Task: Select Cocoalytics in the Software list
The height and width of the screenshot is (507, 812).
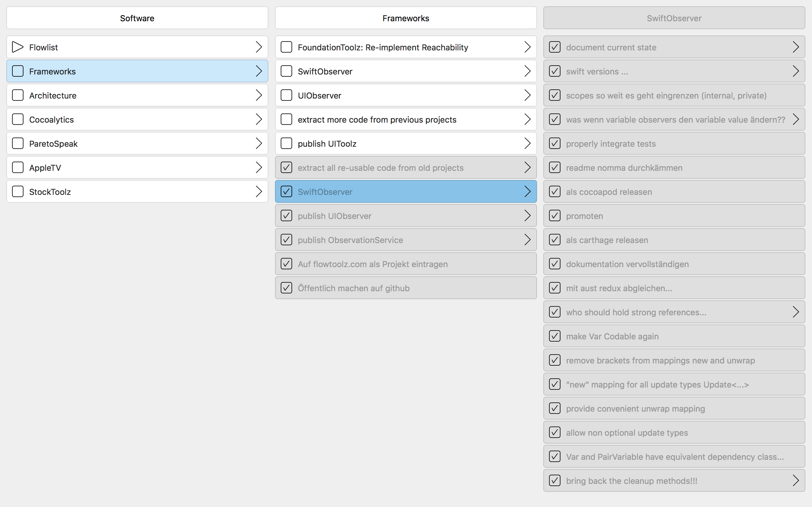Action: tap(136, 119)
